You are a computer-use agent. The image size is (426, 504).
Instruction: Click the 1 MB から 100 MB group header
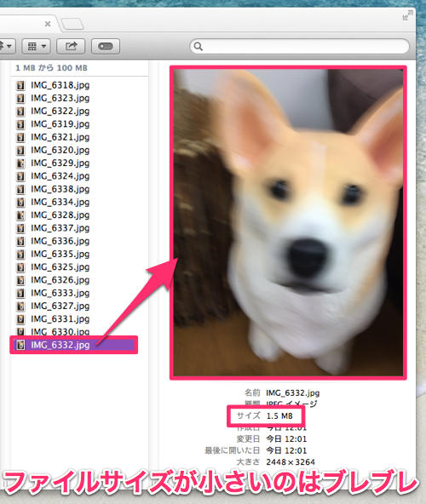coord(51,68)
